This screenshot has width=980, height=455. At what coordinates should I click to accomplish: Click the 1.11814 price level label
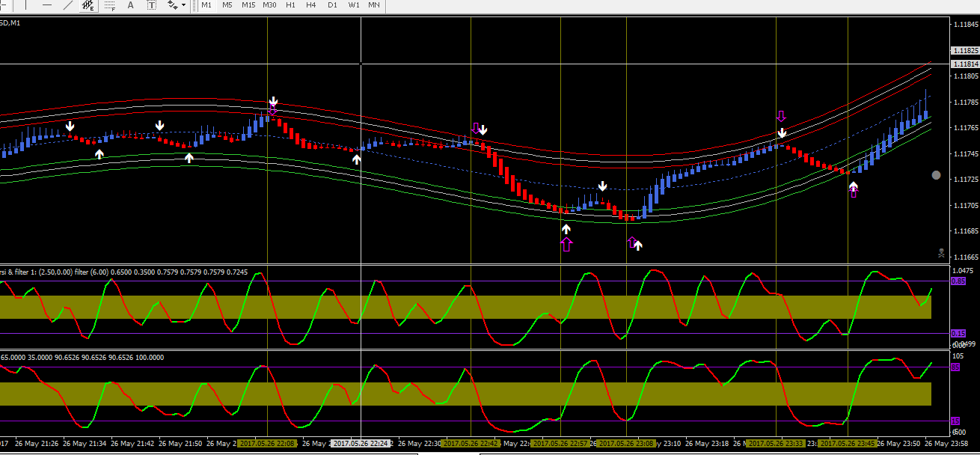964,64
